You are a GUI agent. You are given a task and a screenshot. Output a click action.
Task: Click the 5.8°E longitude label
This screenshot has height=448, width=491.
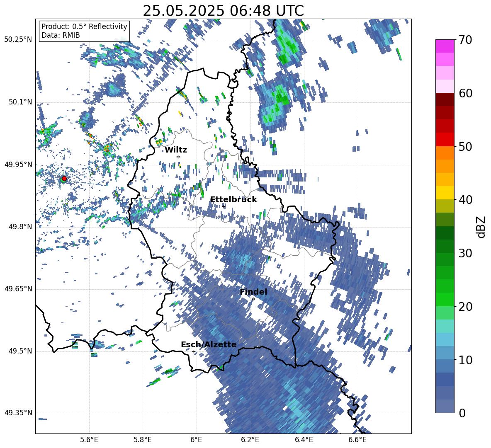[x=143, y=440]
